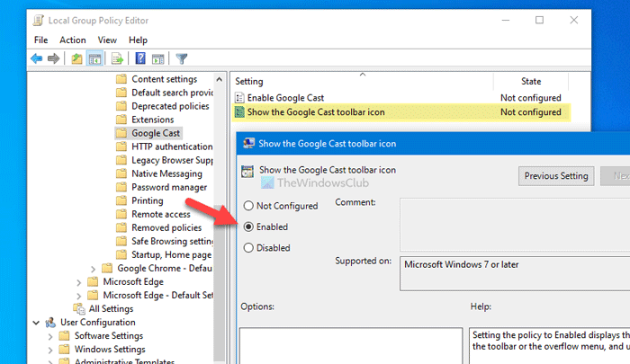This screenshot has width=630, height=364.
Task: Select the Not Configured radio button
Action: point(247,206)
